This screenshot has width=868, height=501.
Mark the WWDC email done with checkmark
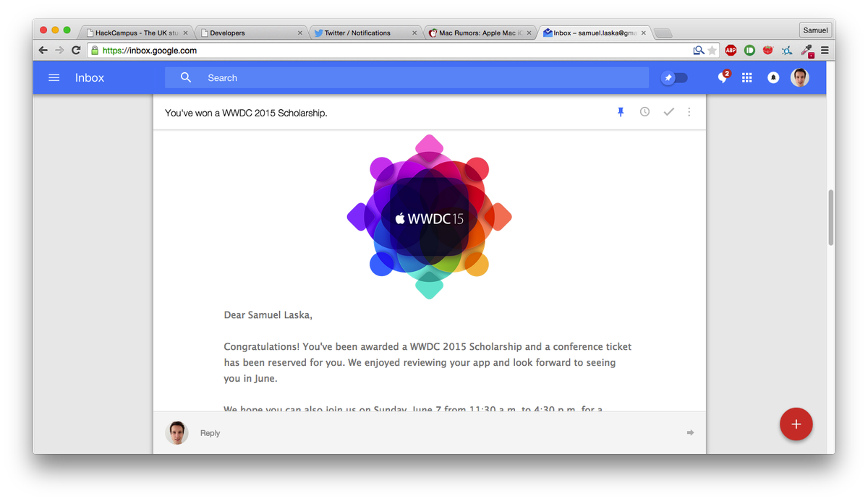click(x=668, y=112)
